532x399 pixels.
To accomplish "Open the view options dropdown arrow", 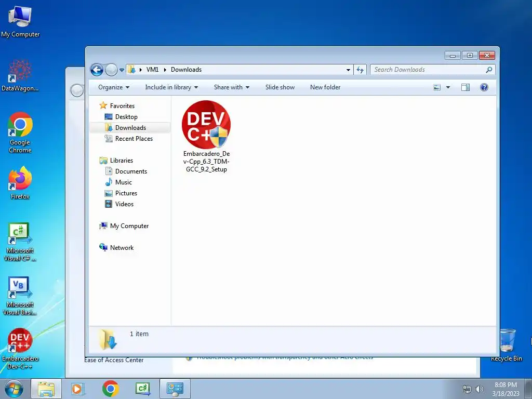I will (448, 87).
